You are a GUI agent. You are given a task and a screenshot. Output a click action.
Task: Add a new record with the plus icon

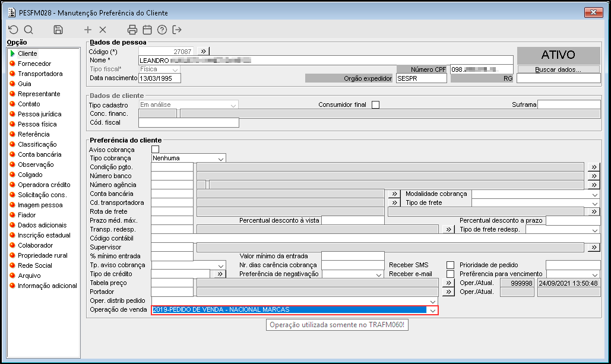pos(88,30)
